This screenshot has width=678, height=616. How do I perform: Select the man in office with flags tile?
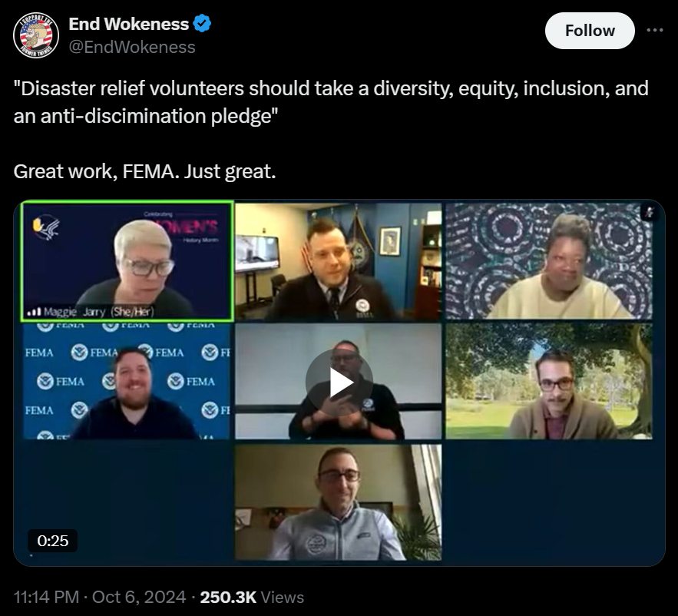(x=339, y=261)
